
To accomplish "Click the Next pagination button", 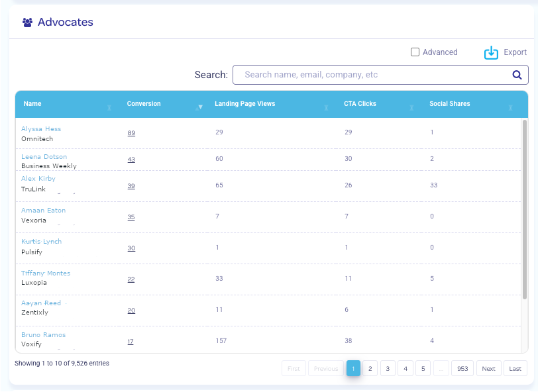I will (488, 369).
